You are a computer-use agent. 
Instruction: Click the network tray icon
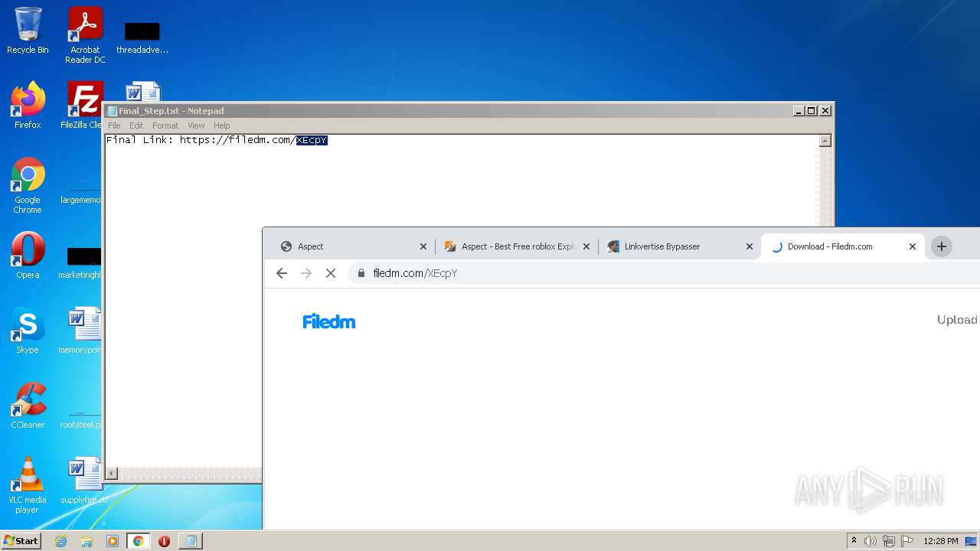(889, 541)
